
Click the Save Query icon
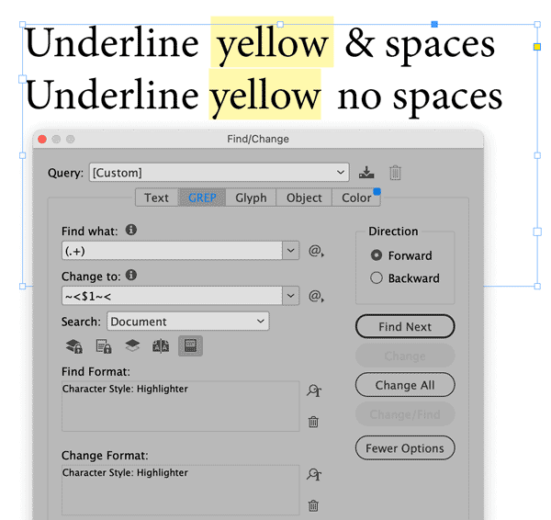(x=366, y=173)
